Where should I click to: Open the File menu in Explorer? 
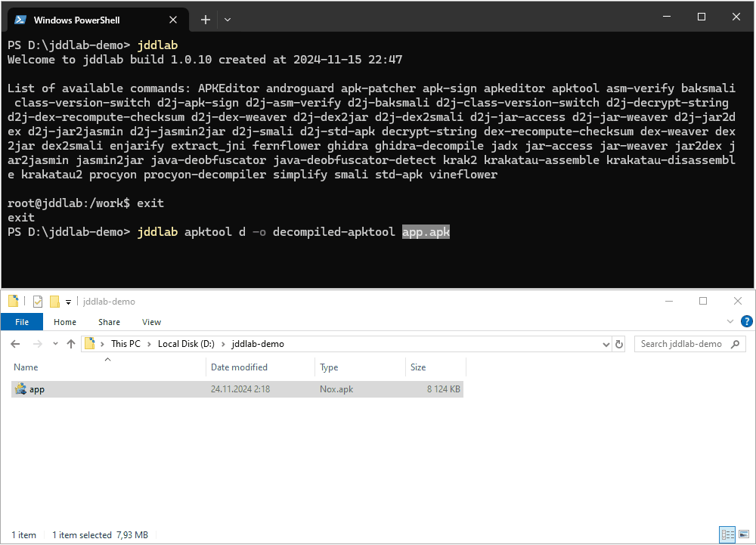(x=22, y=322)
